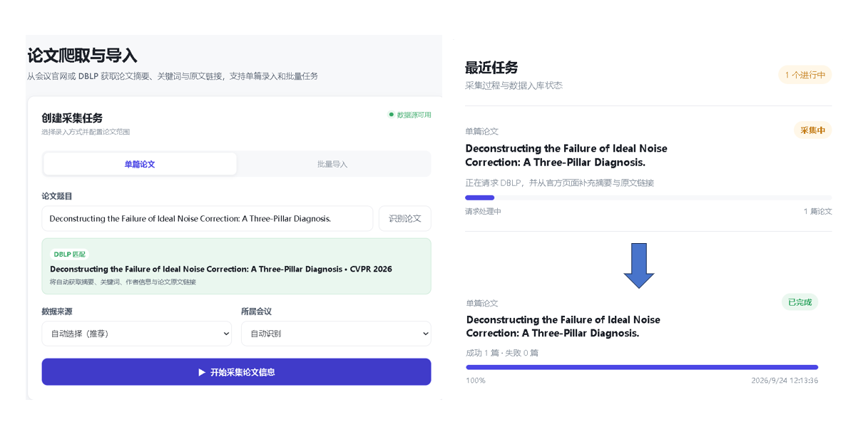Click the progress bar of the 采集中 task
The image size is (868, 437).
(x=648, y=197)
